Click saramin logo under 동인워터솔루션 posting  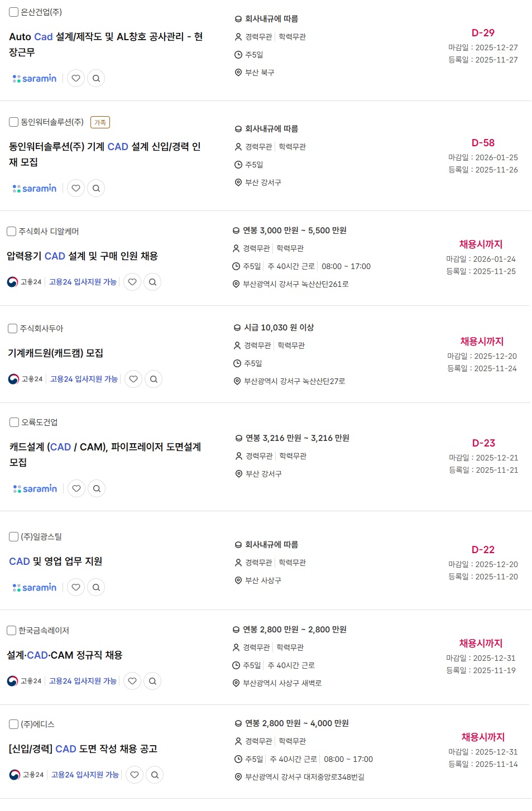tap(35, 189)
